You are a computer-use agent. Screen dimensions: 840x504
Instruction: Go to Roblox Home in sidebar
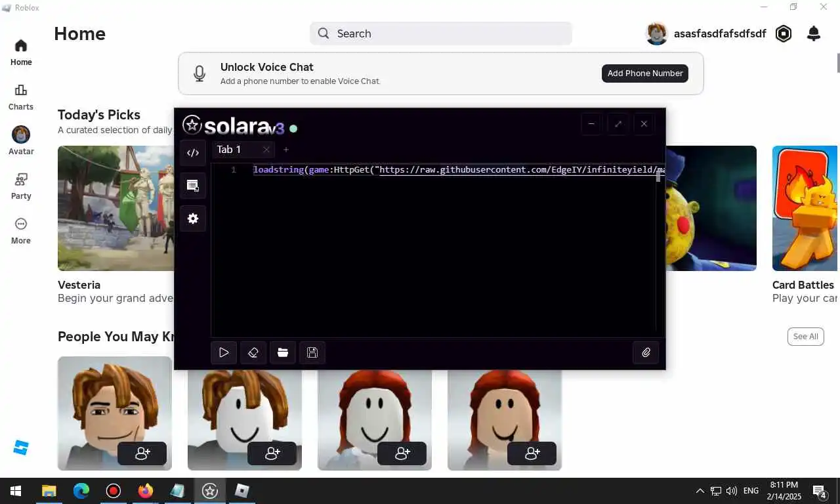(x=21, y=52)
